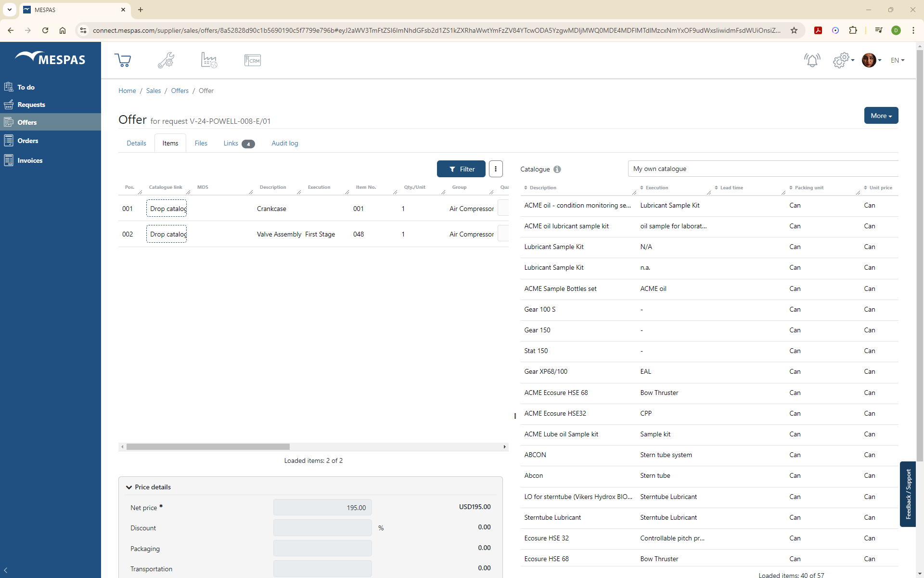The width and height of the screenshot is (924, 578).
Task: Select Gear XP68/100 catalogue row
Action: 709,371
